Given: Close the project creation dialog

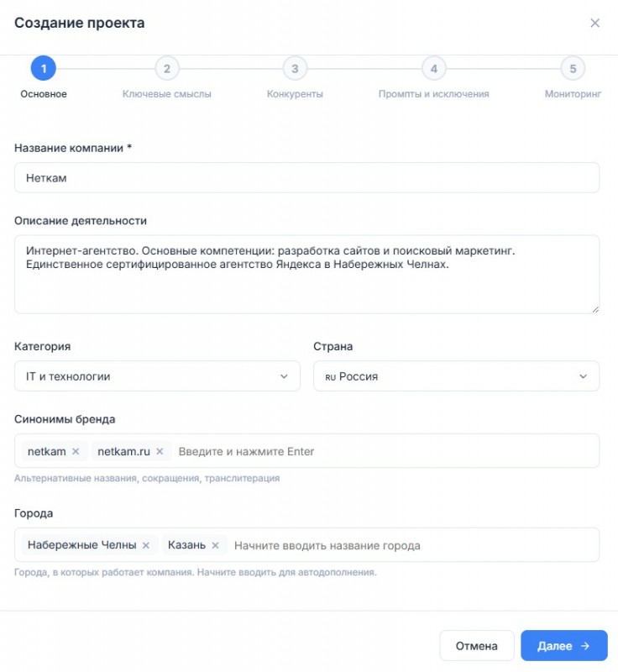Looking at the screenshot, I should click(x=594, y=24).
